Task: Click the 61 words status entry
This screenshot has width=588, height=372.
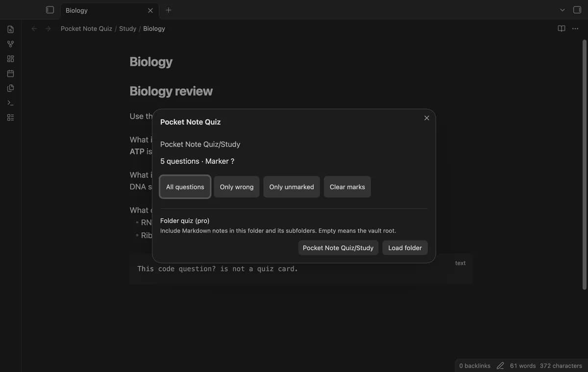Action: tap(523, 366)
